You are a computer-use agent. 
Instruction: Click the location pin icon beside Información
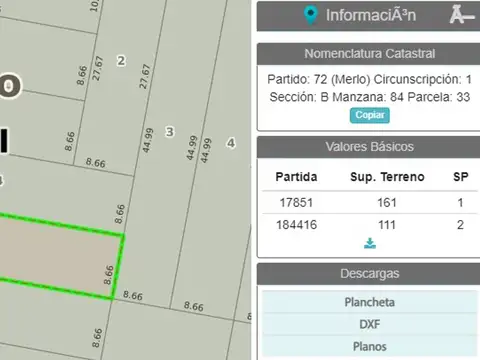point(310,15)
